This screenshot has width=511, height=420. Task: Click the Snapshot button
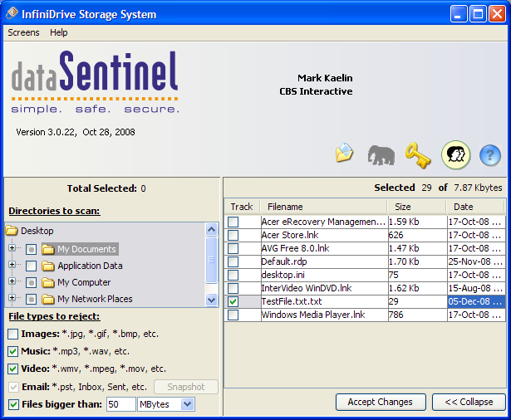click(x=186, y=387)
